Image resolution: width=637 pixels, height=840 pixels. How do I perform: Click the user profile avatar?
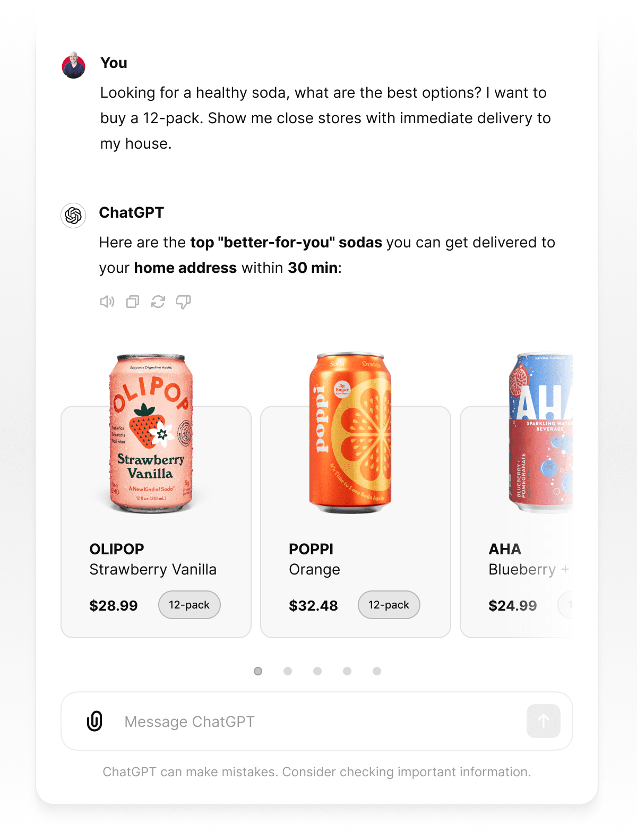[74, 65]
